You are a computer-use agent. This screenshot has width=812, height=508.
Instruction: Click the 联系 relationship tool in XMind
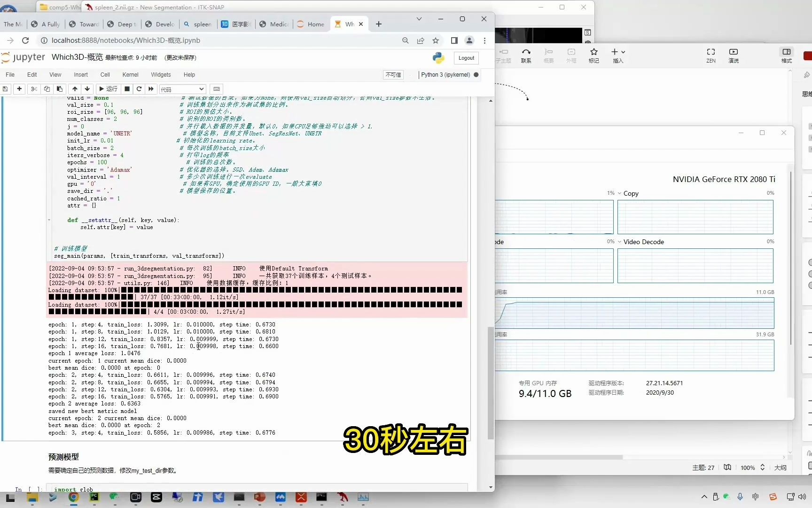[526, 56]
